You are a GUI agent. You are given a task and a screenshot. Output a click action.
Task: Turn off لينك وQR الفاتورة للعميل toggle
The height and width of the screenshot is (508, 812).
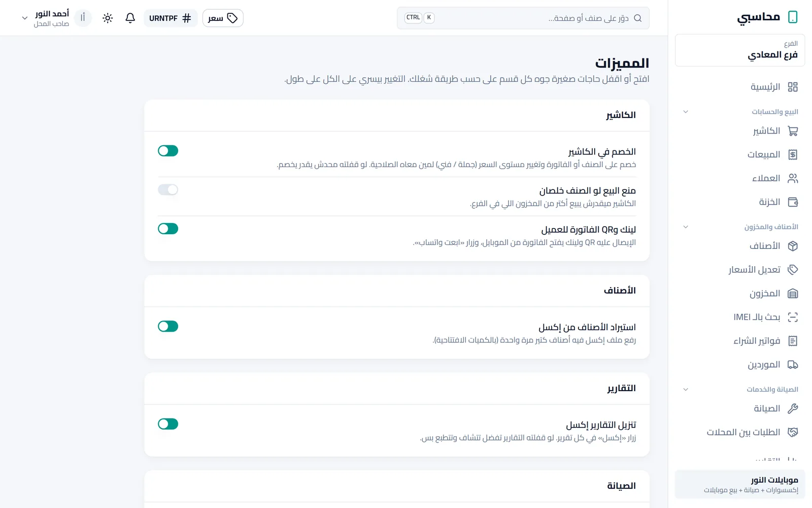[168, 229]
